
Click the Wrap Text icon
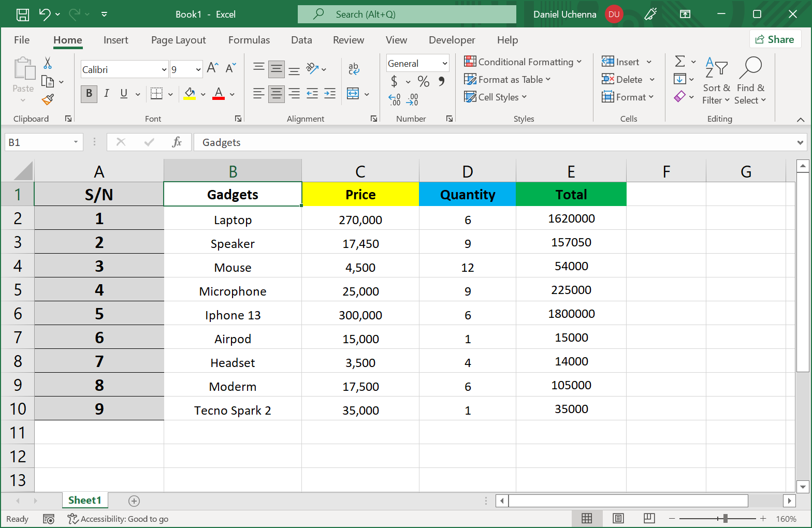354,68
